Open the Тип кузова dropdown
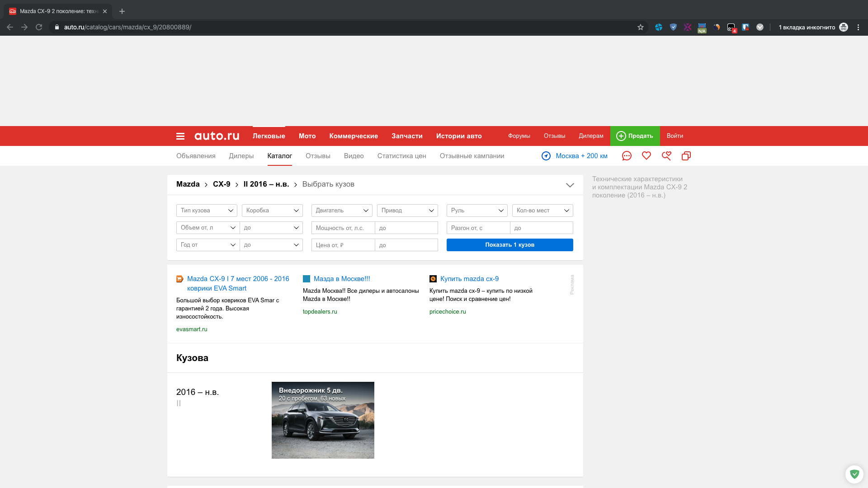The width and height of the screenshot is (868, 488). pos(207,210)
